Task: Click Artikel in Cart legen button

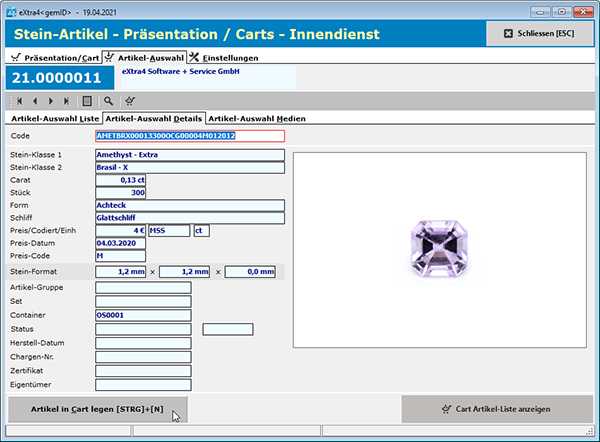Action: click(96, 409)
